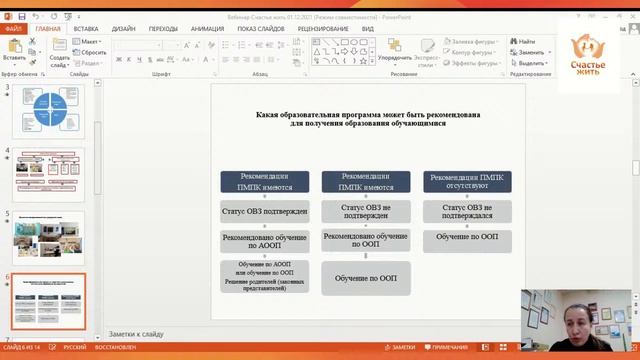Click the Undo arrow icon

[x=36, y=17]
